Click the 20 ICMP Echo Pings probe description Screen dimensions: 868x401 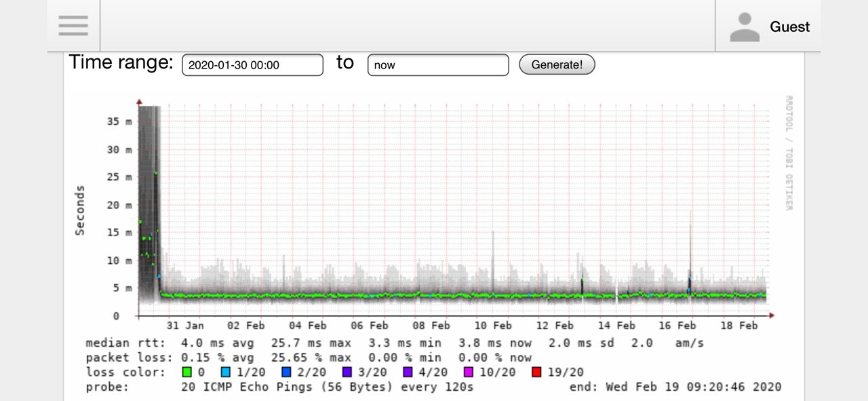click(x=328, y=387)
